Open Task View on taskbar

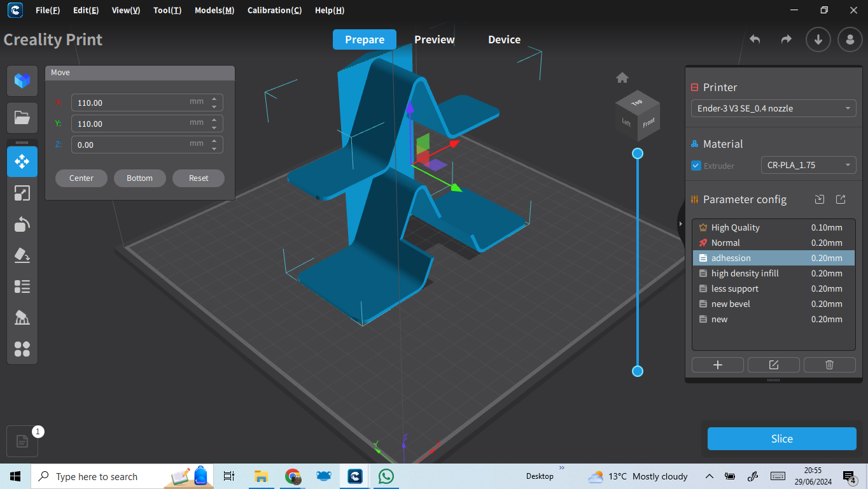click(229, 476)
